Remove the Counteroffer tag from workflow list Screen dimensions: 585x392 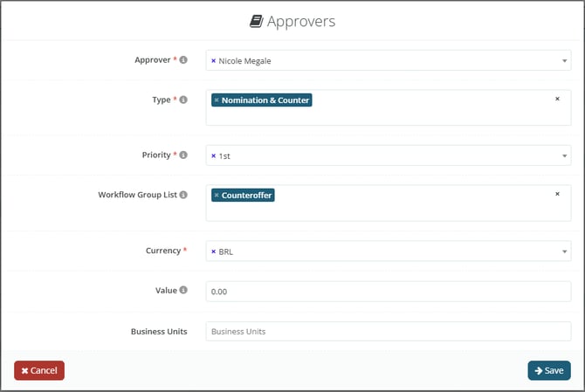tap(217, 196)
